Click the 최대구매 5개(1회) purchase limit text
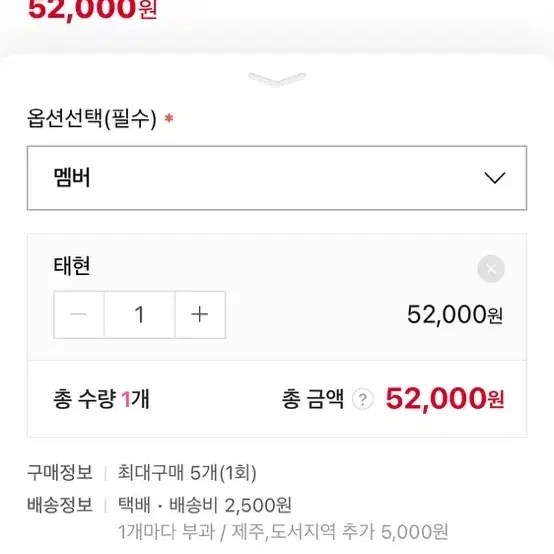Screen dimensions: 554x554 click(x=187, y=472)
